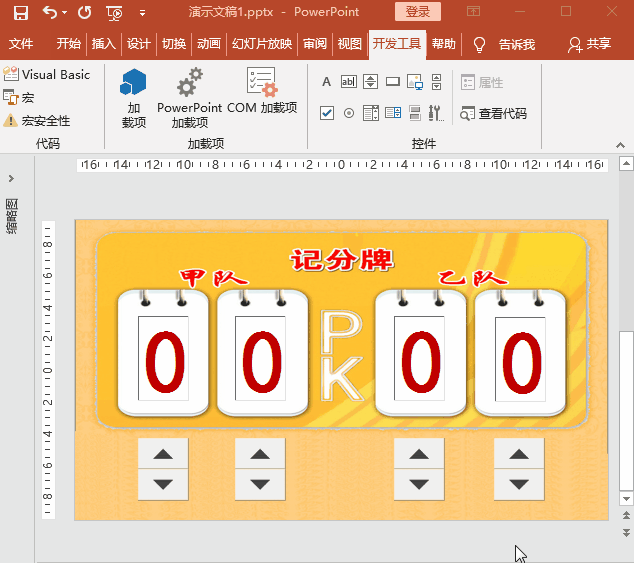Viewport: 634px width, 563px height.
Task: Go to next slide double-arrow
Action: click(626, 532)
